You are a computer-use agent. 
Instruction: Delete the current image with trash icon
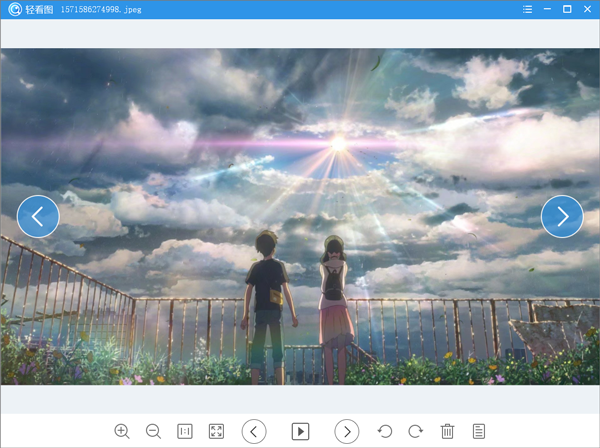(x=447, y=431)
